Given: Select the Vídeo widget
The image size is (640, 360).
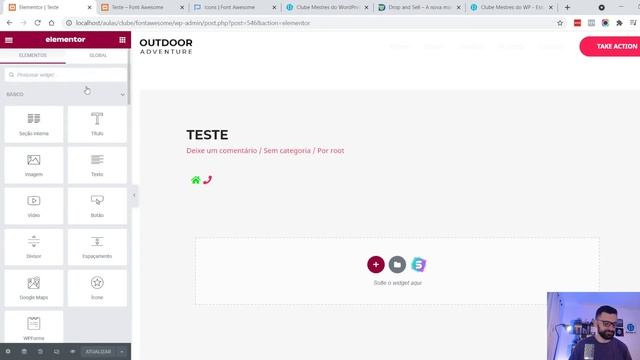Looking at the screenshot, I should 34,206.
